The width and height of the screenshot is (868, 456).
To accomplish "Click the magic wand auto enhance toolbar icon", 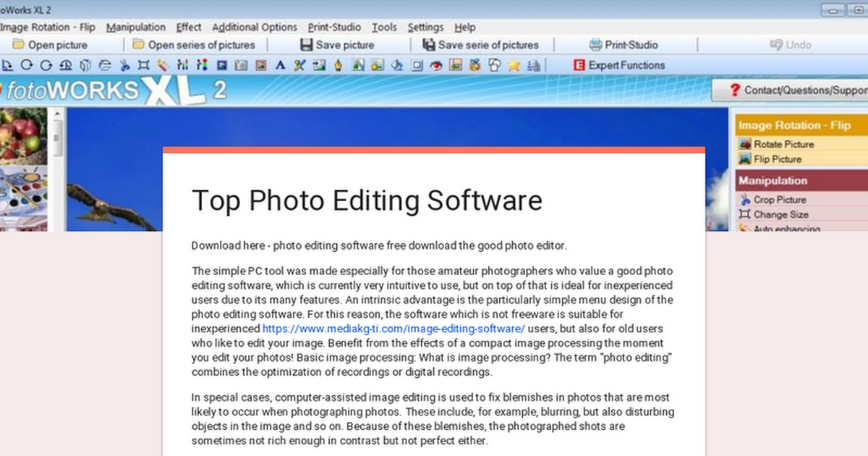I will pyautogui.click(x=163, y=65).
